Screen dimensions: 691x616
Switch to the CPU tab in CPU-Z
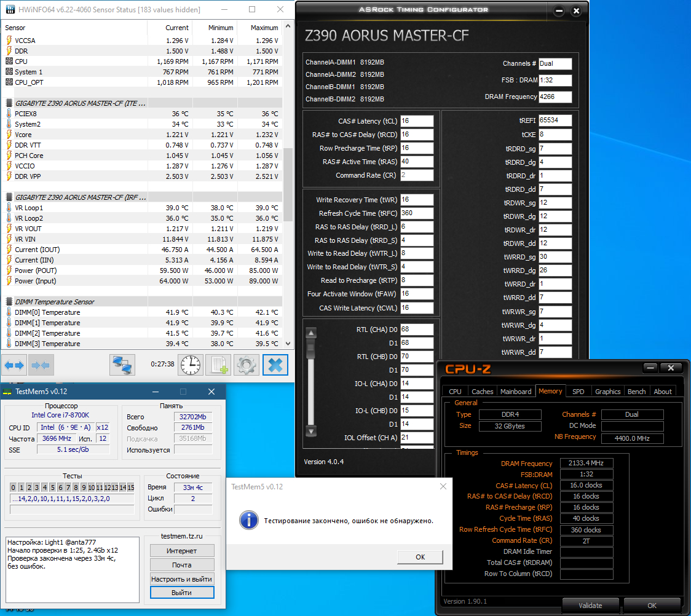click(455, 392)
